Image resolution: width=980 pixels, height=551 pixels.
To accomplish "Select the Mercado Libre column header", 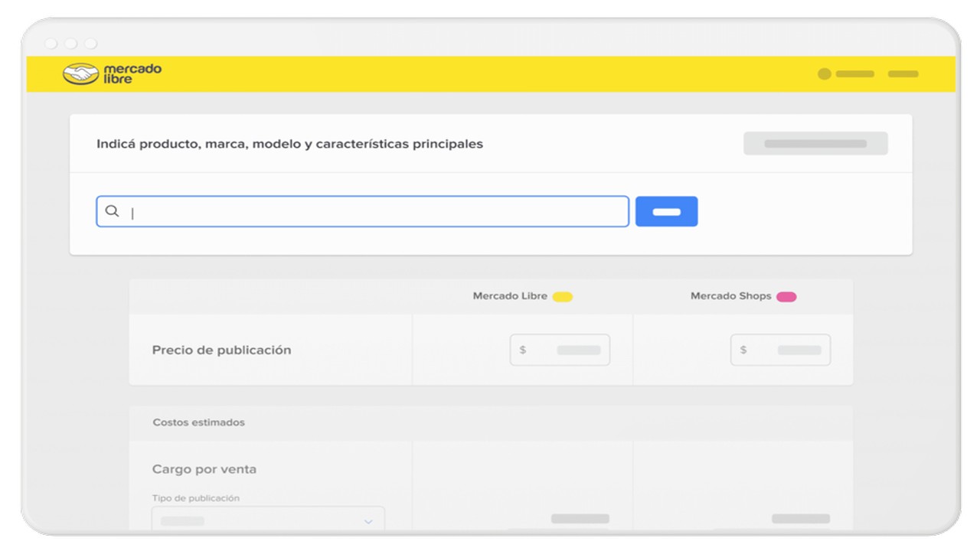I will (x=510, y=296).
